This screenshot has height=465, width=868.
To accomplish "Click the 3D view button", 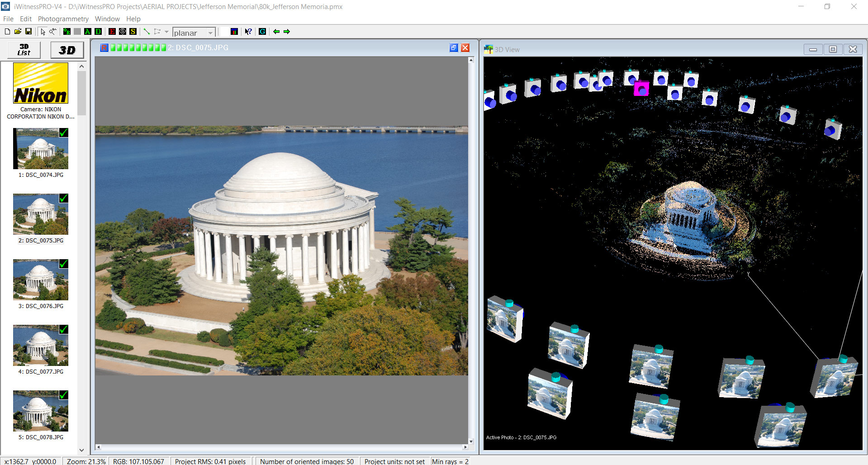I will (x=67, y=50).
